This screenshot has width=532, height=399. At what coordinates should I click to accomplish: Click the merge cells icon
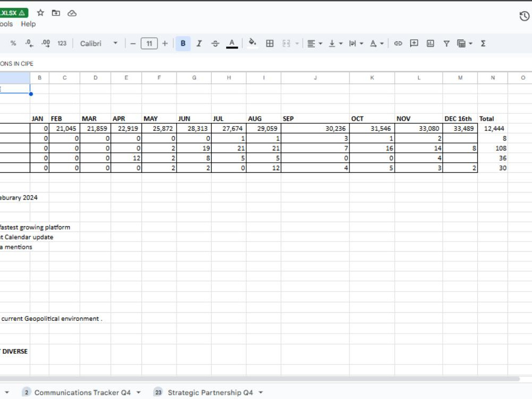pos(286,44)
